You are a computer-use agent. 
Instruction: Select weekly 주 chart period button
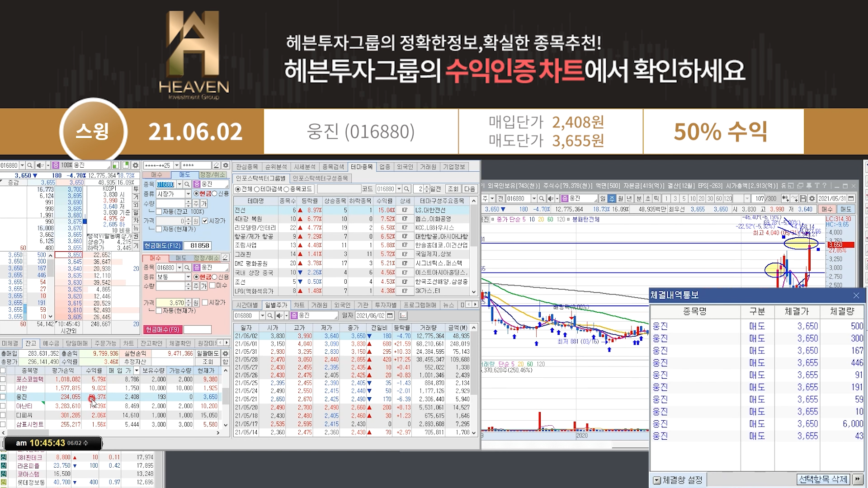click(x=612, y=198)
